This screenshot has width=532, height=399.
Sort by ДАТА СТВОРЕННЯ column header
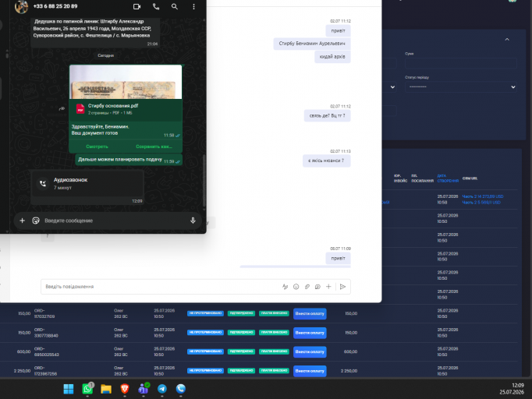[448, 178]
